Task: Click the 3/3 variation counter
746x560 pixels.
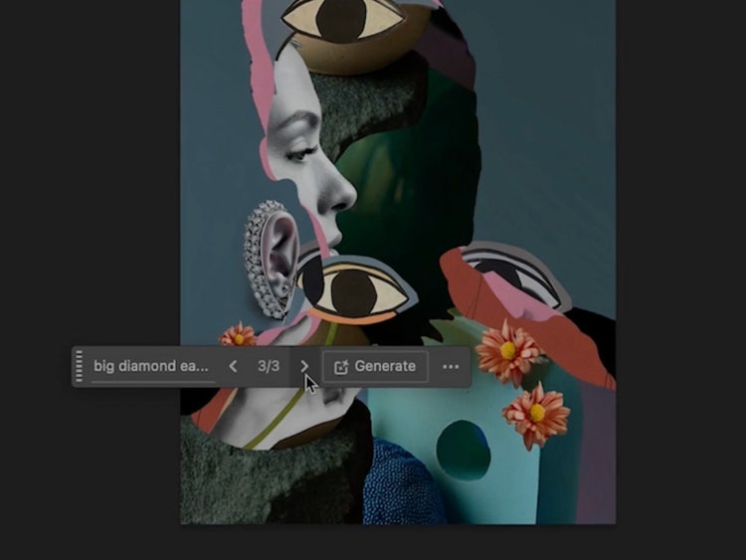Action: click(269, 366)
